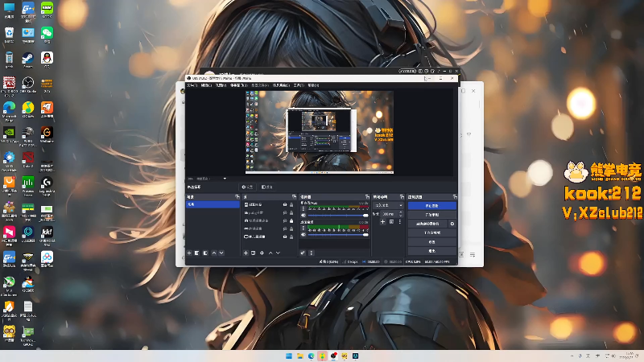Screen dimensions: 644x362
Task: Click the Properties button in source toolbar
Action: click(x=247, y=187)
